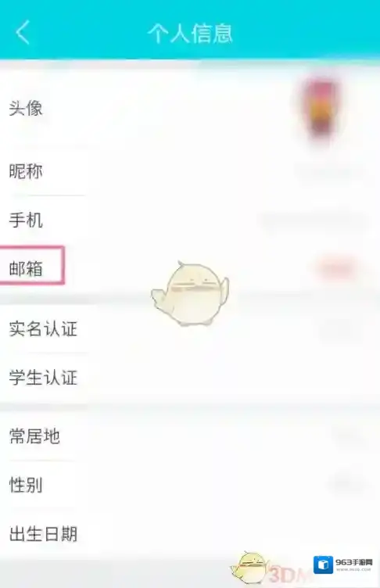Image resolution: width=380 pixels, height=588 pixels.
Task: Tap the small chick icon at bottom
Action: point(249,568)
